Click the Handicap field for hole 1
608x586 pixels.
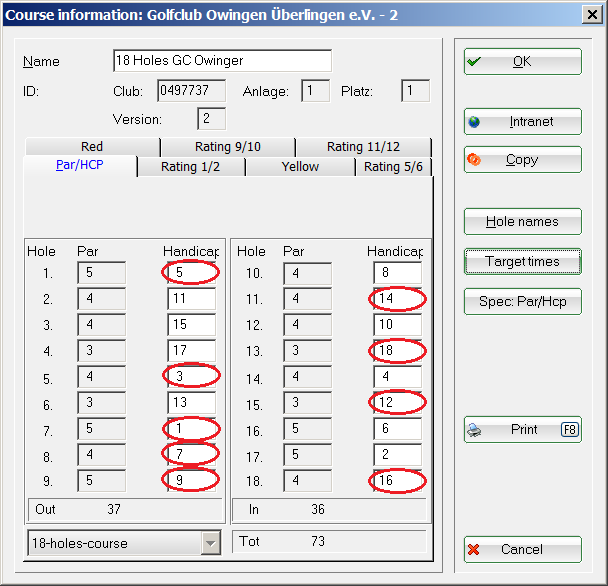[192, 273]
